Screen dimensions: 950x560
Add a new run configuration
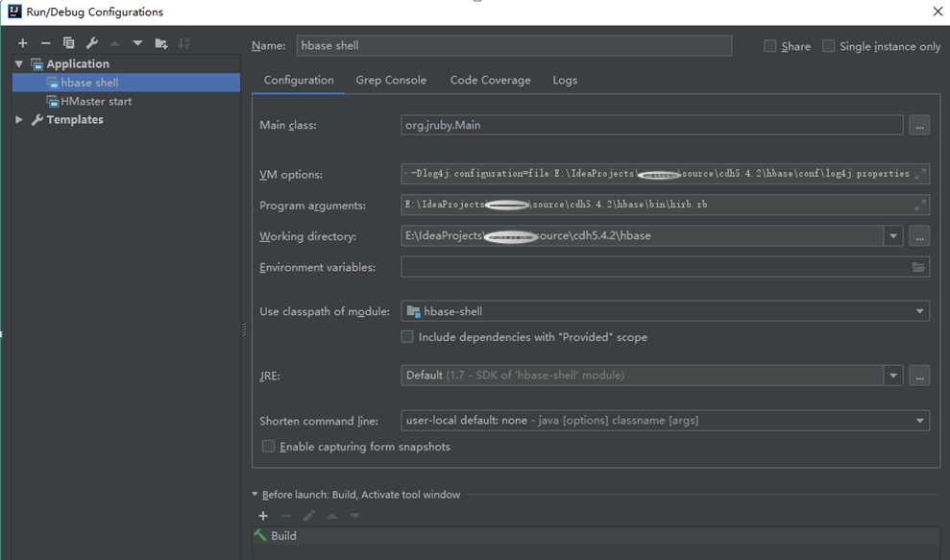[23, 43]
